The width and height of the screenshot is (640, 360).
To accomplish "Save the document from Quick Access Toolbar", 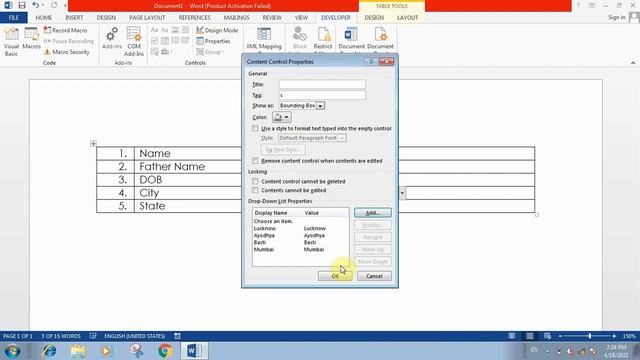I will [22, 5].
